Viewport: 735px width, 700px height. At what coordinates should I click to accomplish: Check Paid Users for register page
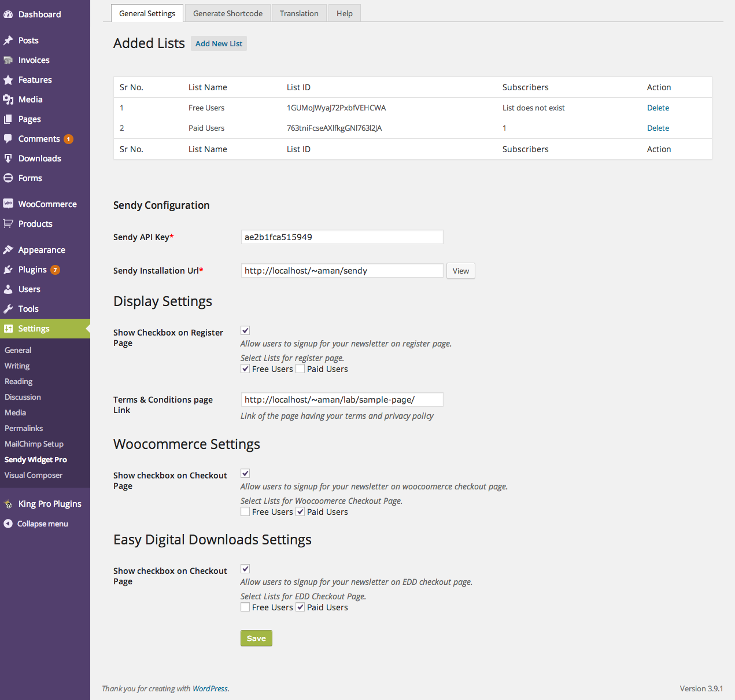pyautogui.click(x=300, y=369)
